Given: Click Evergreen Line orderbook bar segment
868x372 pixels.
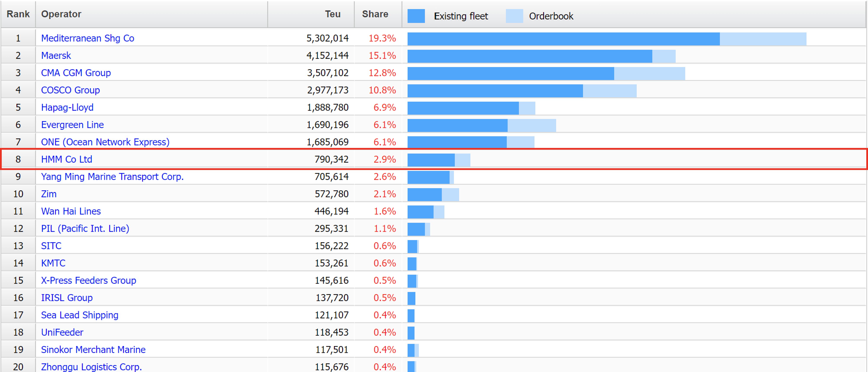Looking at the screenshot, I should (532, 126).
